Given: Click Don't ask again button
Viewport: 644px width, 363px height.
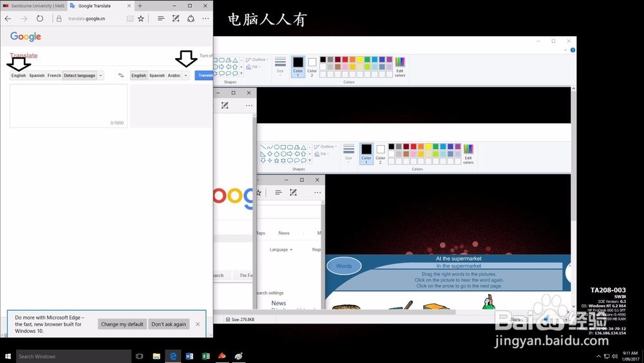Looking at the screenshot, I should pyautogui.click(x=168, y=324).
